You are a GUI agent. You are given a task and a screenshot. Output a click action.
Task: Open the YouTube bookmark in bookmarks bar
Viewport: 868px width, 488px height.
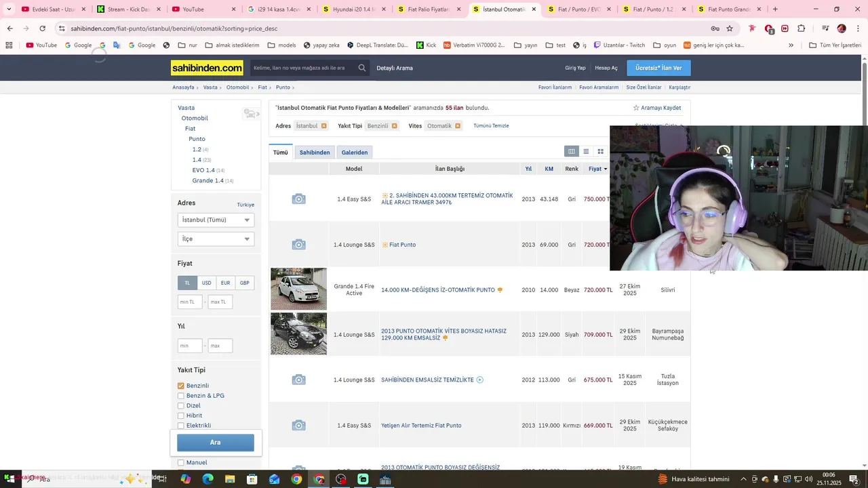[41, 45]
